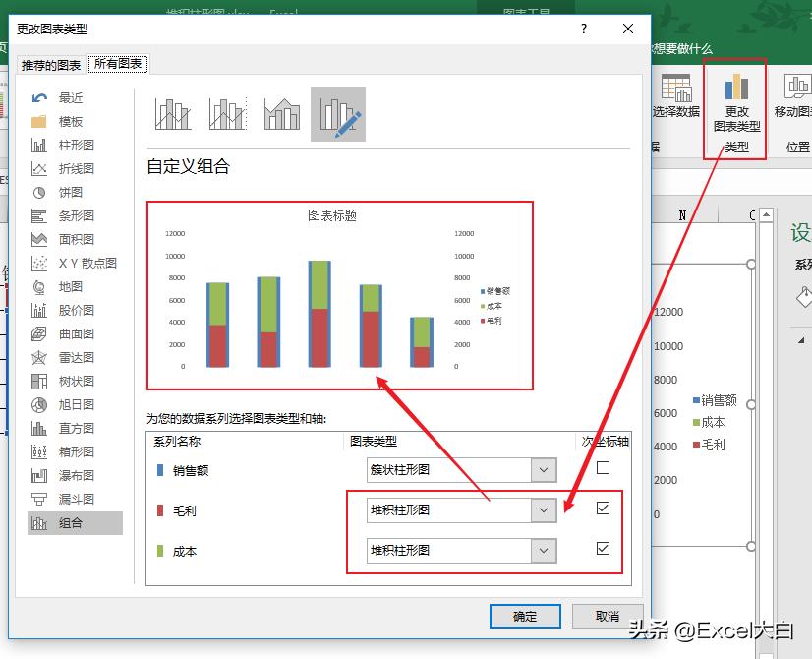This screenshot has height=659, width=812.
Task: Switch to the 所有图表 tab
Action: (118, 62)
